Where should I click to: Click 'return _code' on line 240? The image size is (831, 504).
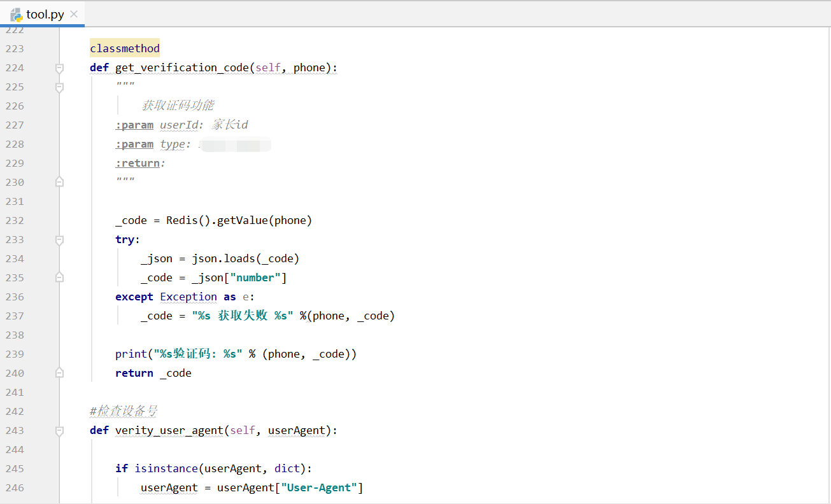[x=153, y=373]
